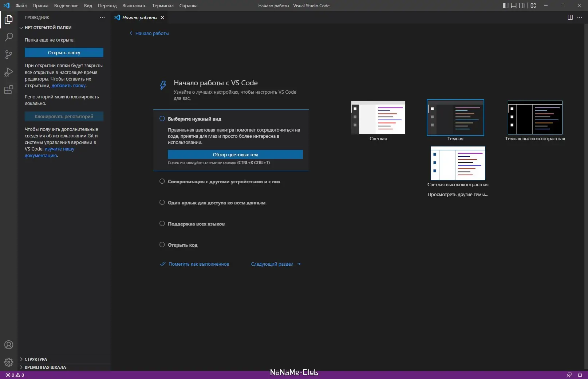This screenshot has width=588, height=379.
Task: Collapse the НЕТ ОТКРЫТОЙ ПАПКИ section
Action: pyautogui.click(x=64, y=28)
